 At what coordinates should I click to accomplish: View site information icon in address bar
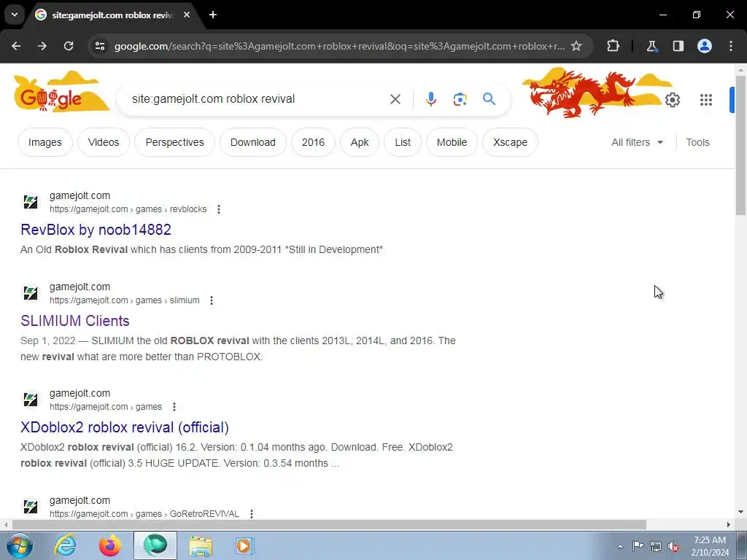click(100, 46)
